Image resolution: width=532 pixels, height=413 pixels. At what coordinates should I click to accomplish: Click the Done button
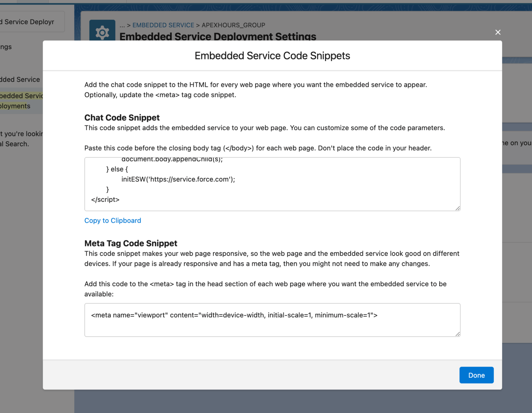[x=476, y=375]
